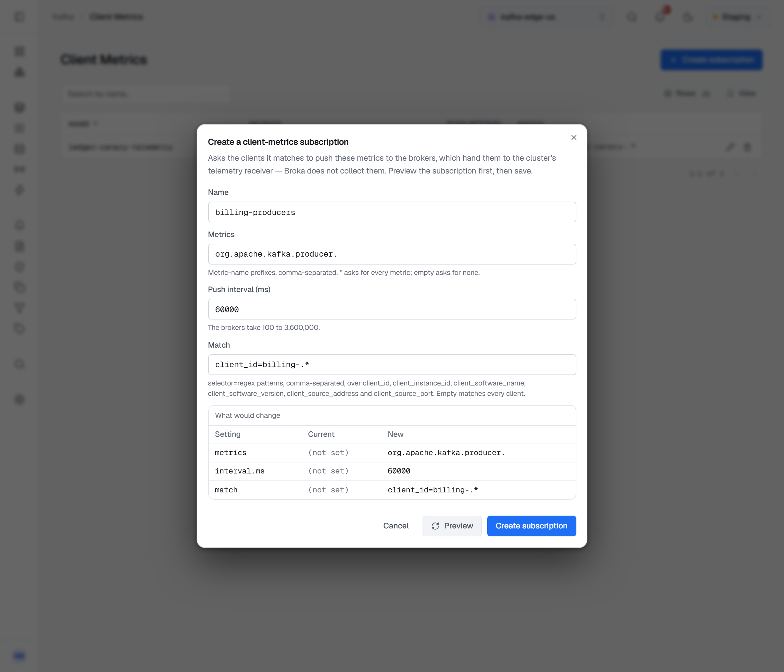Viewport: 784px width, 672px height.
Task: Click the Current column header
Action: [321, 434]
